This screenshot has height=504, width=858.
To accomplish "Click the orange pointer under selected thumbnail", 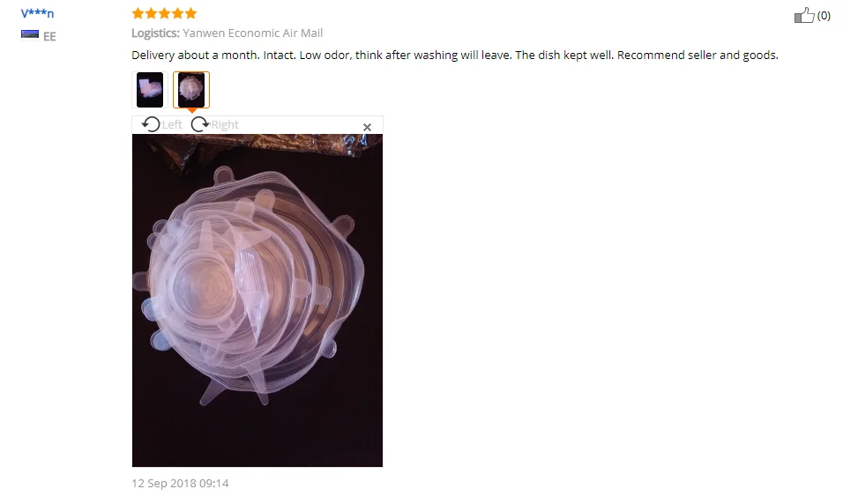I will pyautogui.click(x=191, y=111).
